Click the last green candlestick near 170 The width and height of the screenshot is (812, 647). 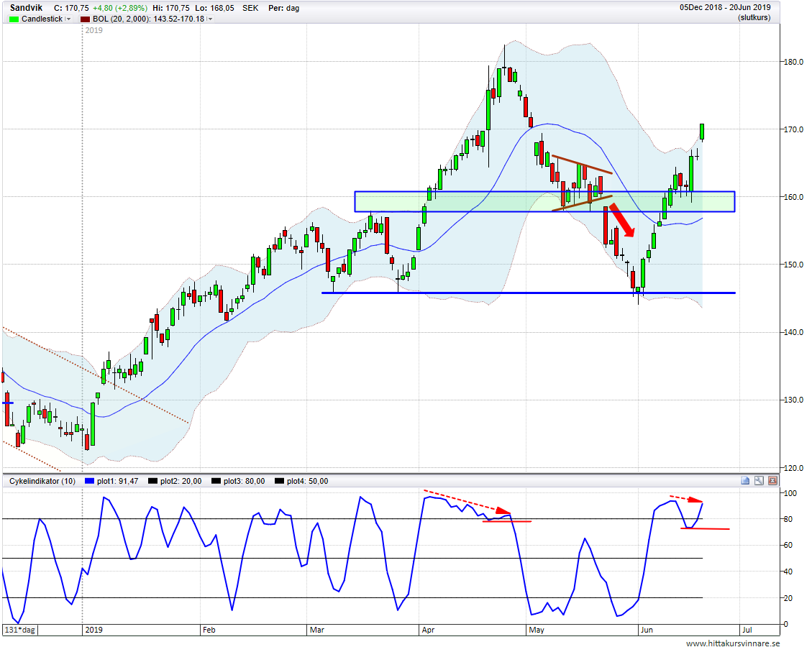tap(702, 132)
